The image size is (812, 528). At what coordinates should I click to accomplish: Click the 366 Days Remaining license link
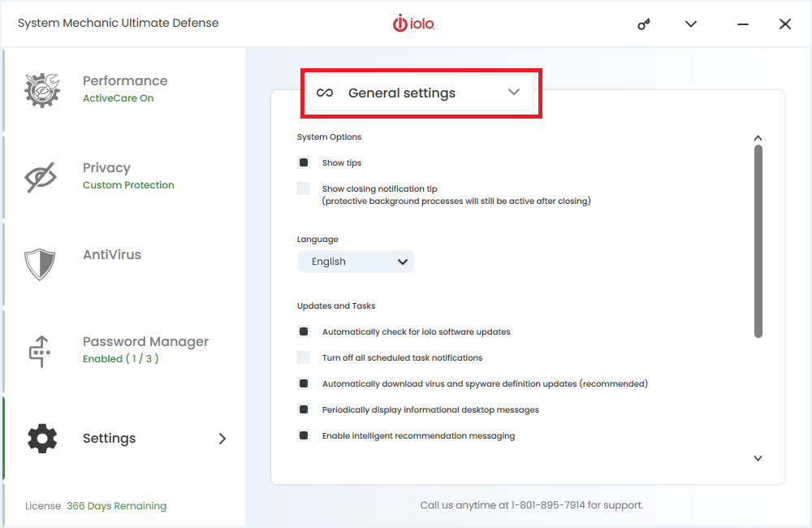116,506
